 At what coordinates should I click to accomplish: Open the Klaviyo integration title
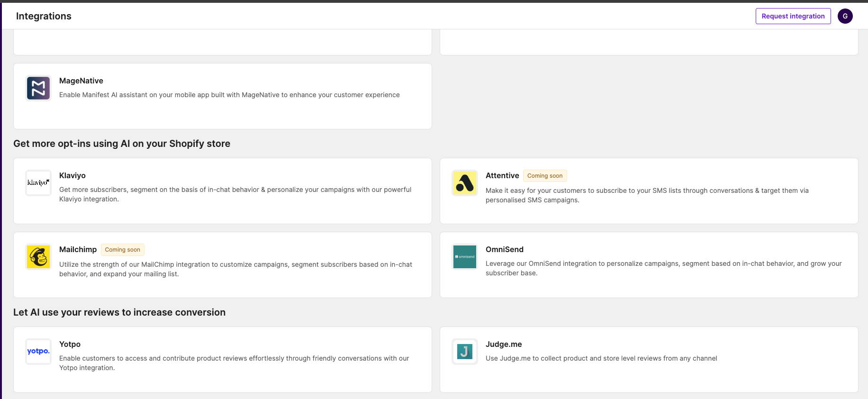pyautogui.click(x=72, y=176)
